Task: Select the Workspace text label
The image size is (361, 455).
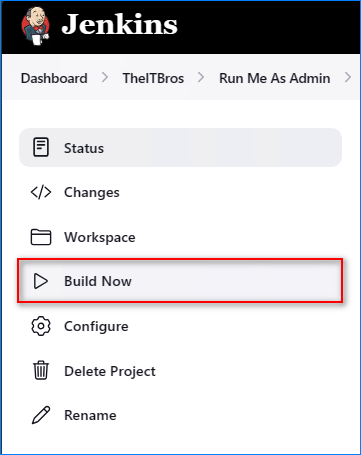Action: tap(100, 237)
